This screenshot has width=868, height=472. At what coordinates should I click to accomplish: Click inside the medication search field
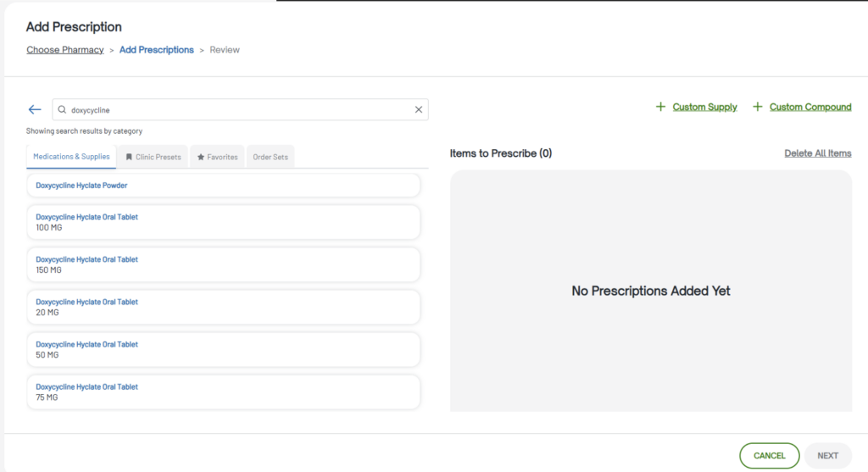pos(237,109)
